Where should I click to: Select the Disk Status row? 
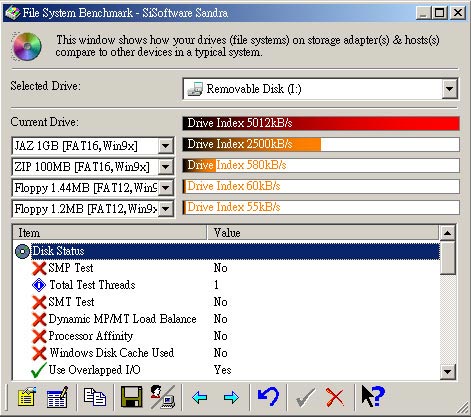[227, 251]
